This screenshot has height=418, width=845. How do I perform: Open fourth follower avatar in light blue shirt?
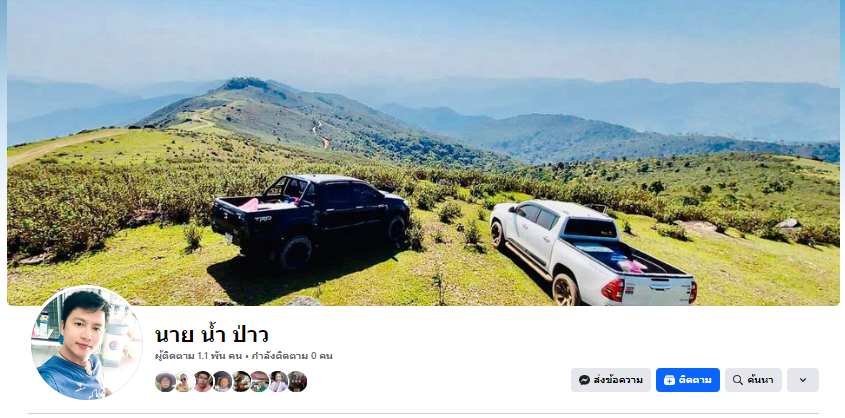coord(222,381)
